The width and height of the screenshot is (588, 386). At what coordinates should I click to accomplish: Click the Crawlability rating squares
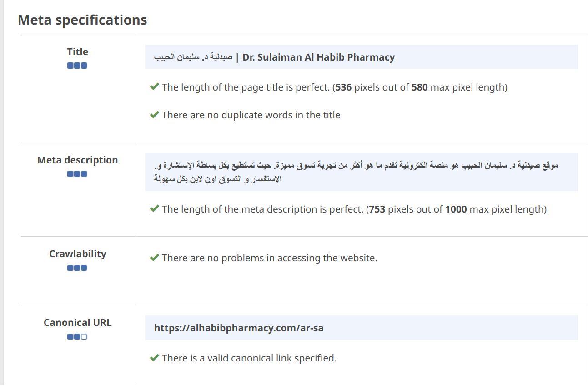coord(77,268)
